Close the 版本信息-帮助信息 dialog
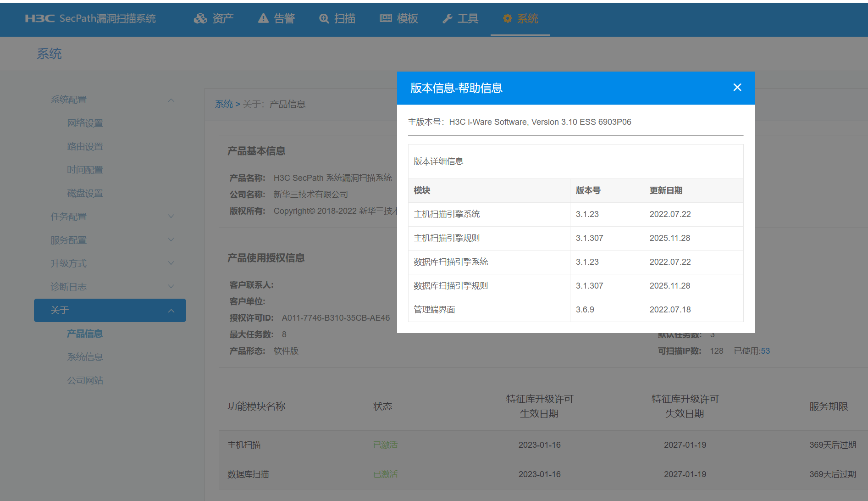Viewport: 868px width, 501px height. tap(737, 88)
